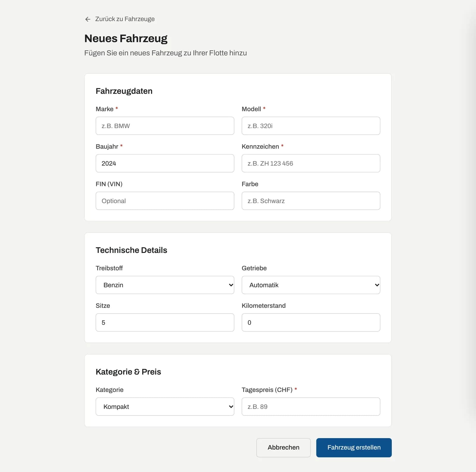The height and width of the screenshot is (472, 476).
Task: Focus the Farbe input field
Action: [x=311, y=201]
